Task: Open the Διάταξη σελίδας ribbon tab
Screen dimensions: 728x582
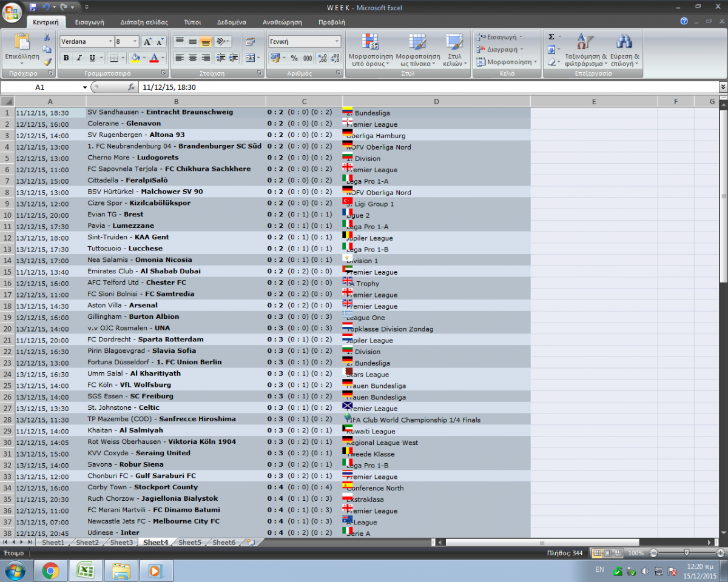Action: click(144, 22)
